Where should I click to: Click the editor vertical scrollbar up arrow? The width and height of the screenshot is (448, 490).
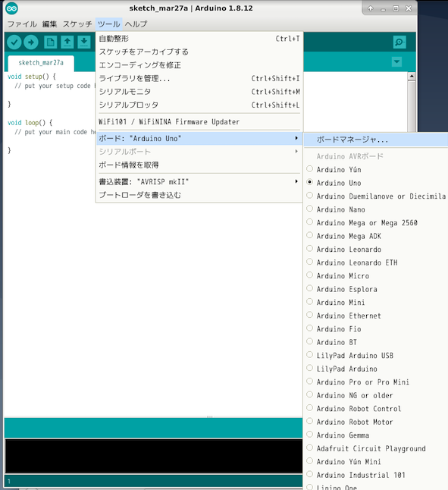point(412,76)
